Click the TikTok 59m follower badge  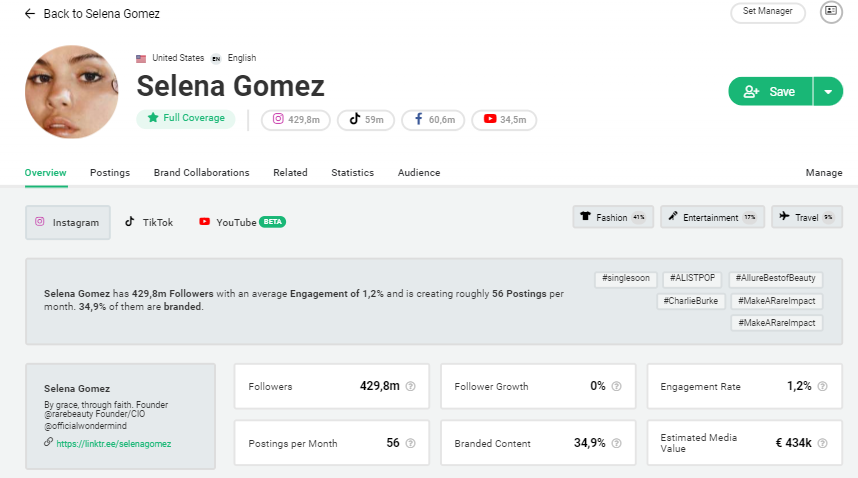[366, 120]
